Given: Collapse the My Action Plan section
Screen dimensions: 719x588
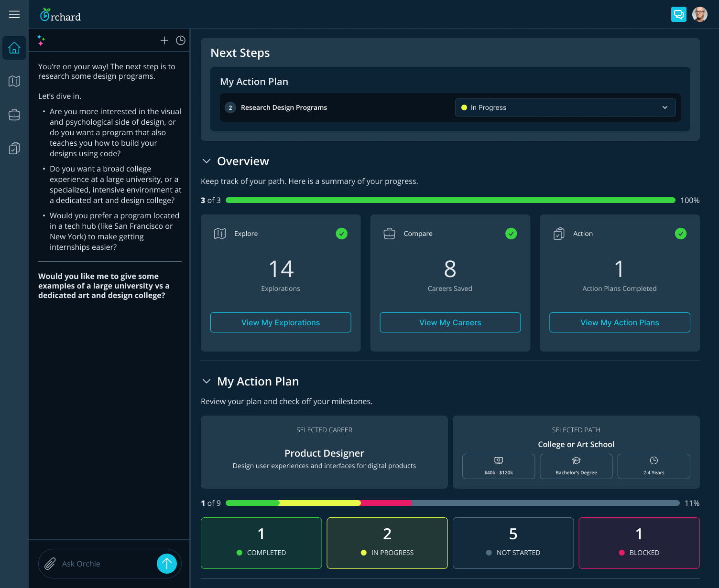Looking at the screenshot, I should tap(207, 381).
